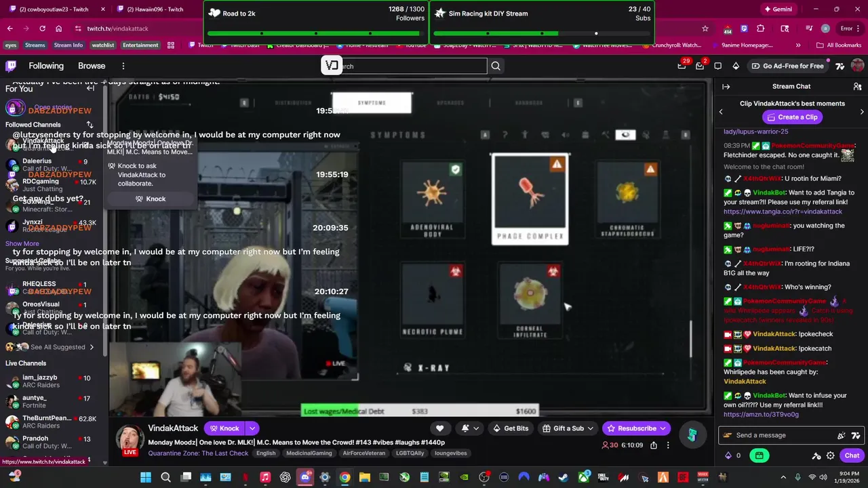Expand the Gift a Sub dropdown
The height and width of the screenshot is (488, 868).
pyautogui.click(x=590, y=428)
